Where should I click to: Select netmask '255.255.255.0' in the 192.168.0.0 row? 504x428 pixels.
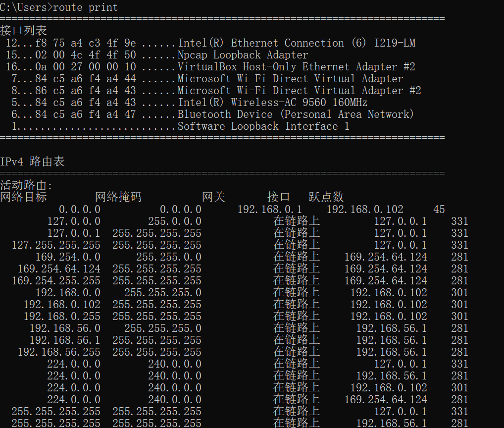point(163,293)
